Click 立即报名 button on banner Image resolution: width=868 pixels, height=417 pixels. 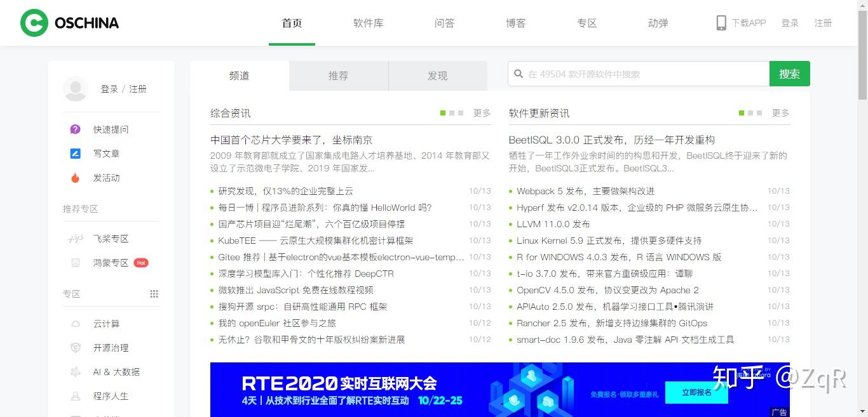click(x=696, y=393)
